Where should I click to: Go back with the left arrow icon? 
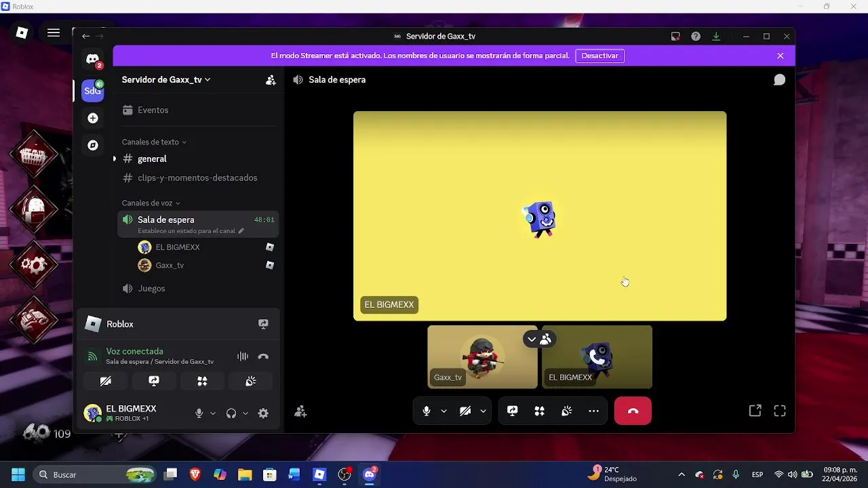[x=85, y=36]
